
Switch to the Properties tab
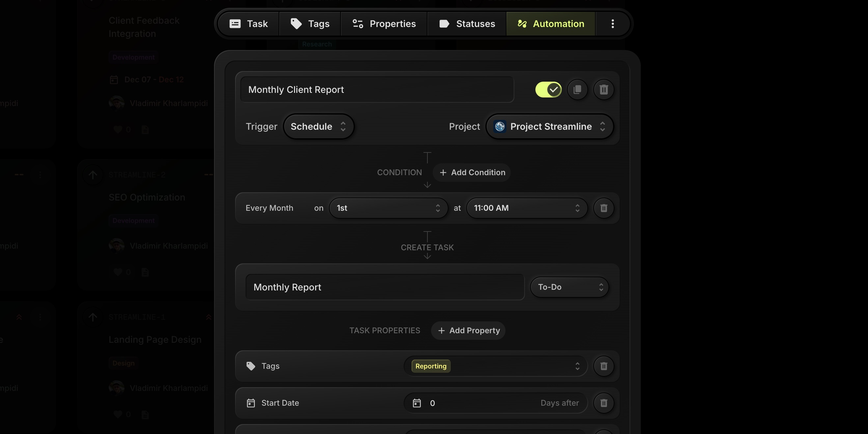pyautogui.click(x=384, y=24)
